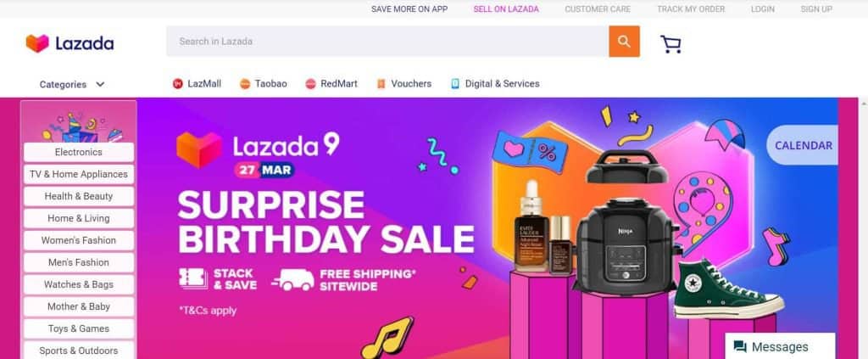
Task: Click the Digital & Services phone icon
Action: [x=455, y=84]
